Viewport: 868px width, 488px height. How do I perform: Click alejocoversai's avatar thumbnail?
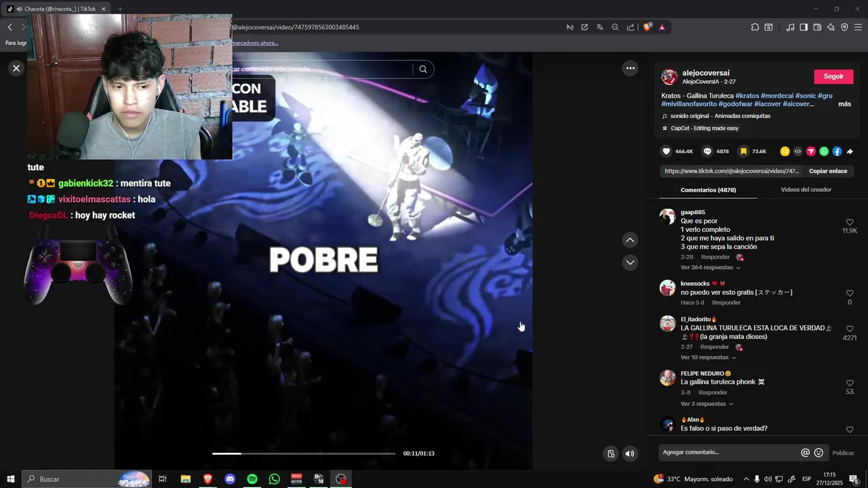pos(669,77)
